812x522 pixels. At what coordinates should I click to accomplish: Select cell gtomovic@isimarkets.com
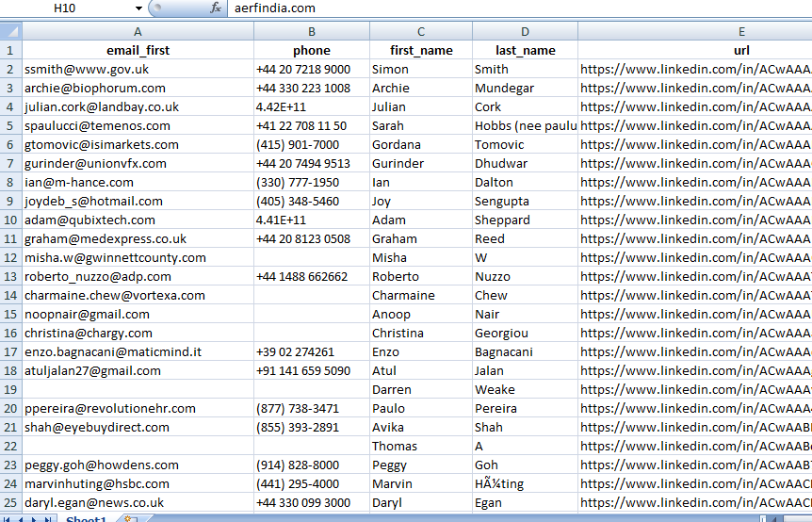(x=138, y=144)
